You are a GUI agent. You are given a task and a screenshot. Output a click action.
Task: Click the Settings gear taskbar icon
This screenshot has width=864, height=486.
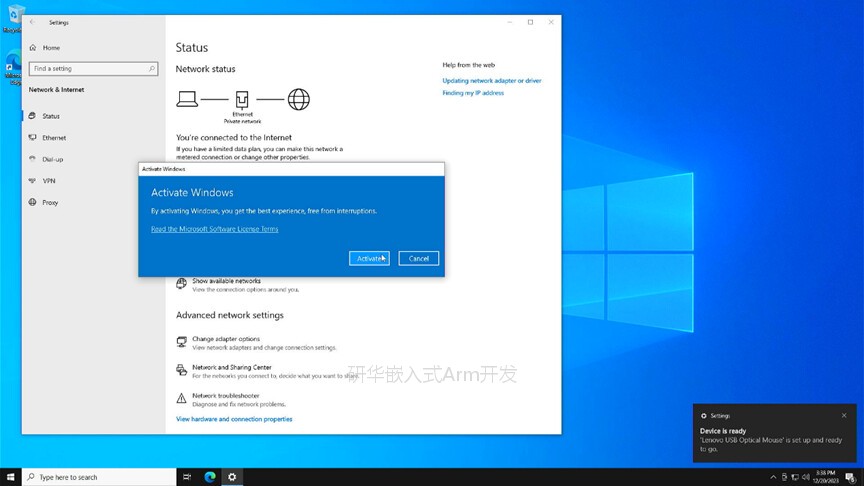pos(232,477)
